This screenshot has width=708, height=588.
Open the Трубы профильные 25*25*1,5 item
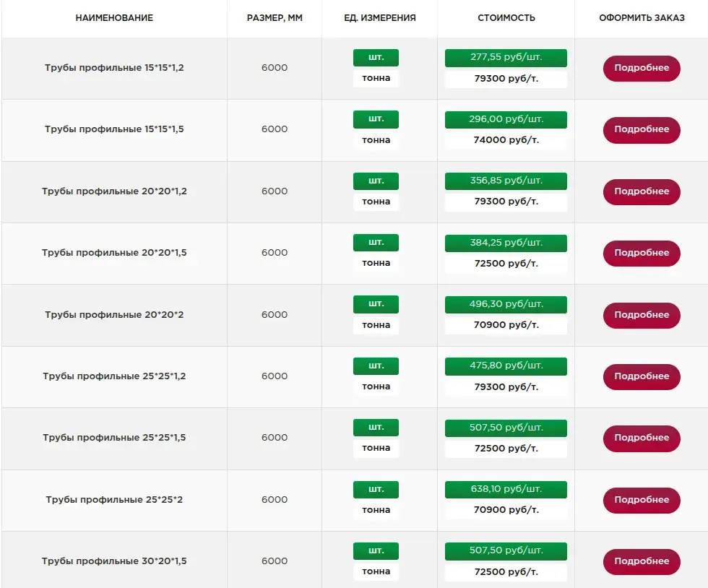coord(114,438)
